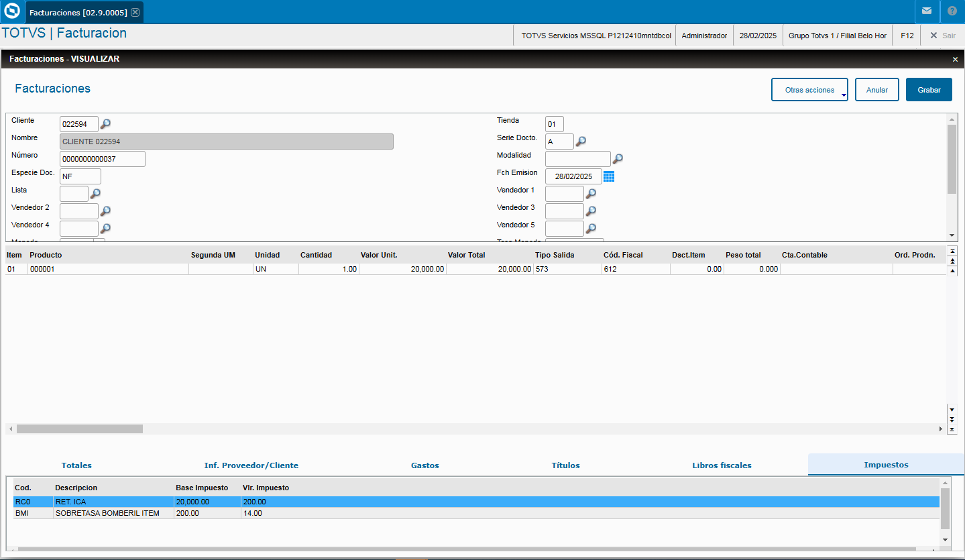This screenshot has width=965, height=560.
Task: Switch to the Títulos tab
Action: (565, 465)
